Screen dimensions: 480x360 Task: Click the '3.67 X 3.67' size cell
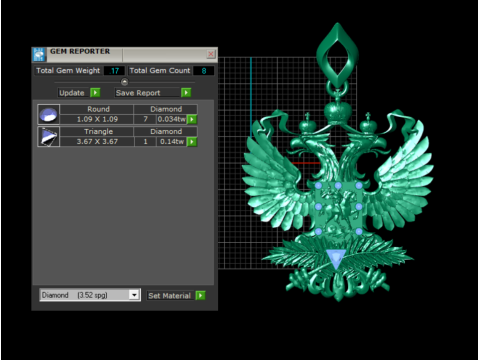coord(97,142)
